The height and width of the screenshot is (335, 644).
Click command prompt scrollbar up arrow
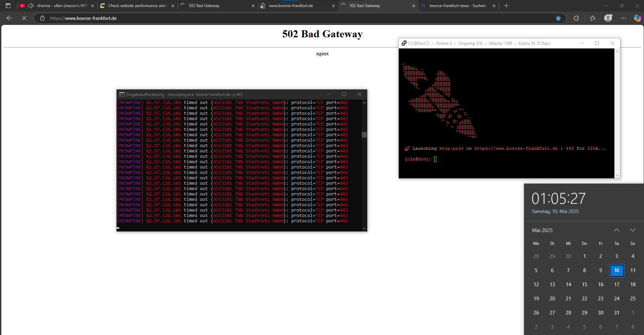point(364,103)
